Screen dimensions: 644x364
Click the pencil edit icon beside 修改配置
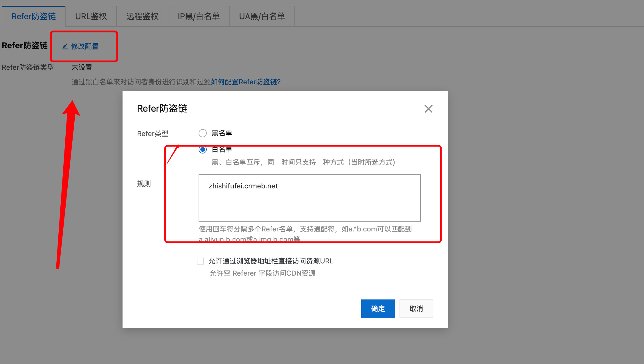tap(65, 46)
